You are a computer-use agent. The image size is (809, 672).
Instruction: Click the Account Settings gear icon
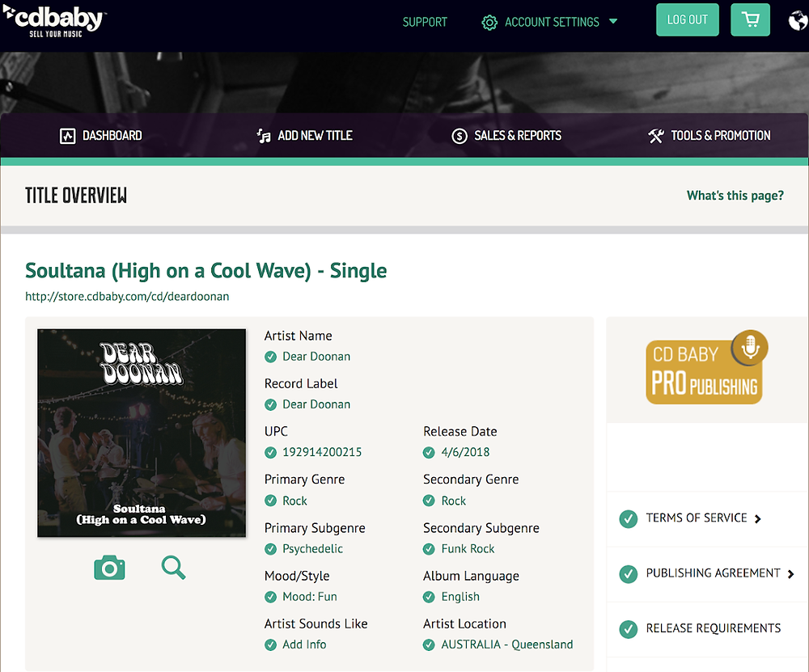489,22
